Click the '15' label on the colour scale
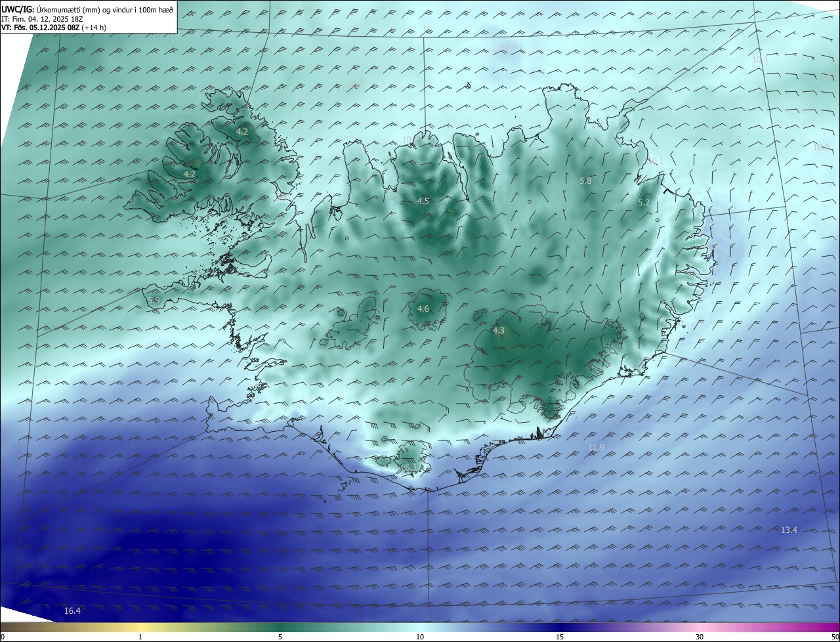This screenshot has width=840, height=642. point(560,637)
